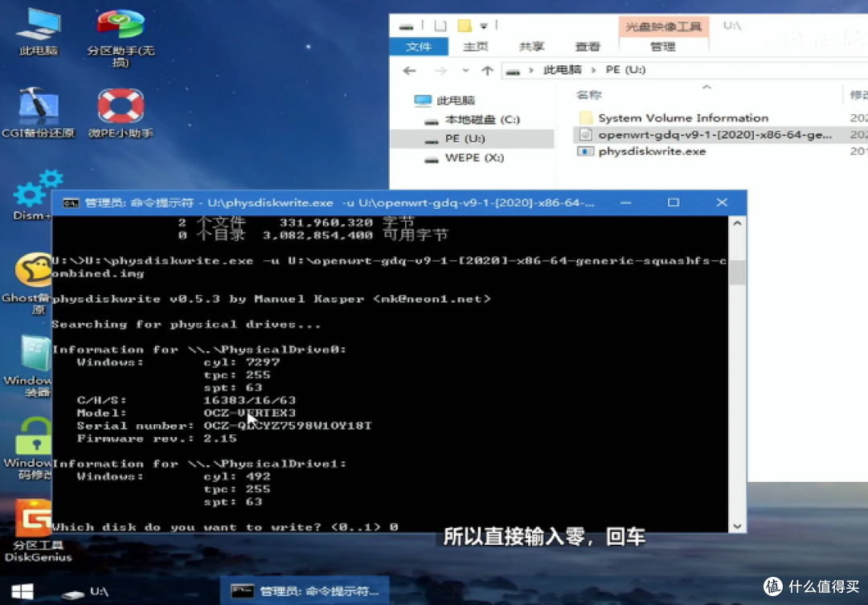Expand the recent locations dropdown arrow
This screenshot has height=605, width=868.
(x=467, y=71)
